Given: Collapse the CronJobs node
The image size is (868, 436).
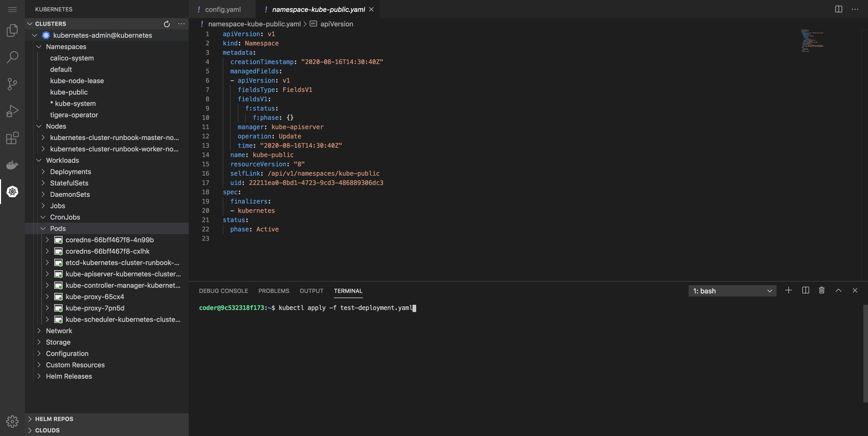Looking at the screenshot, I should [x=43, y=217].
